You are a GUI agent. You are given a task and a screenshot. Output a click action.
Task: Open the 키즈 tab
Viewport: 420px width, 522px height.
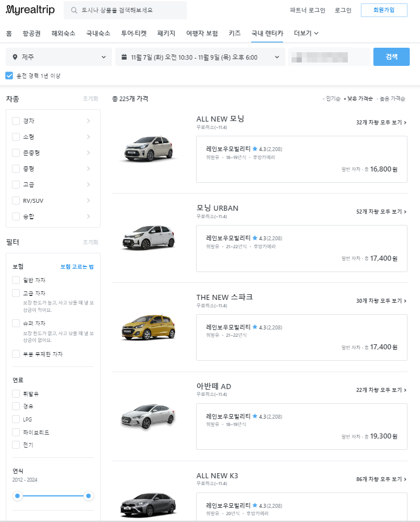click(235, 34)
